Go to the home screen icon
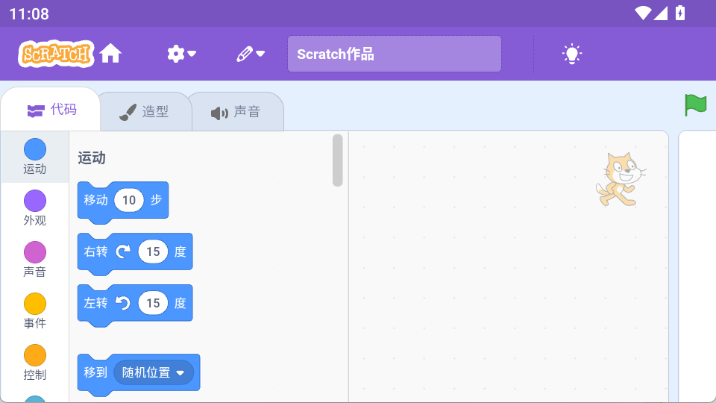This screenshot has height=403, width=716. click(x=110, y=53)
